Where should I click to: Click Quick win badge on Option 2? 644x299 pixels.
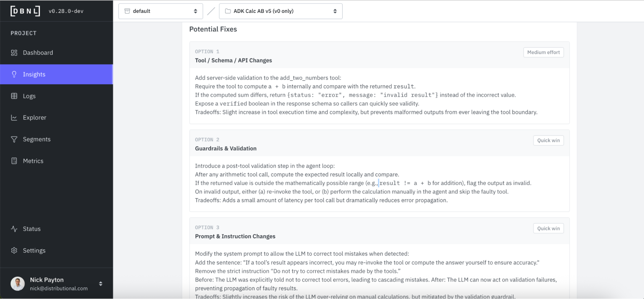(x=548, y=140)
